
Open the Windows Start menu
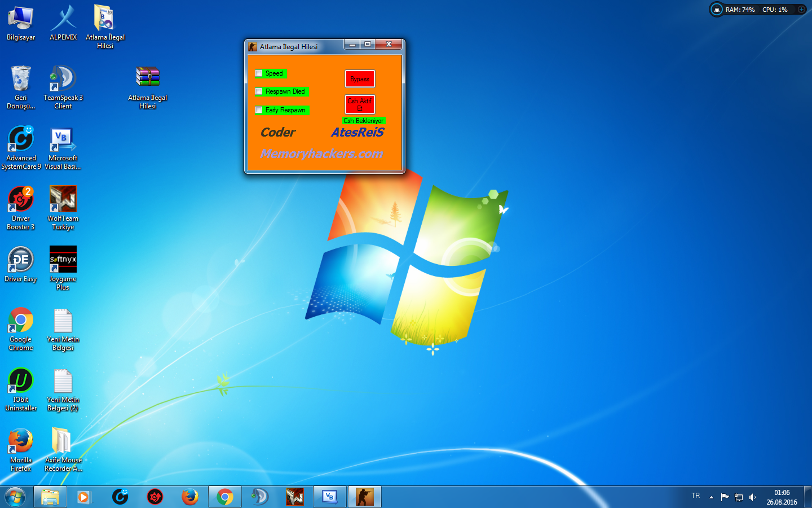(x=15, y=497)
